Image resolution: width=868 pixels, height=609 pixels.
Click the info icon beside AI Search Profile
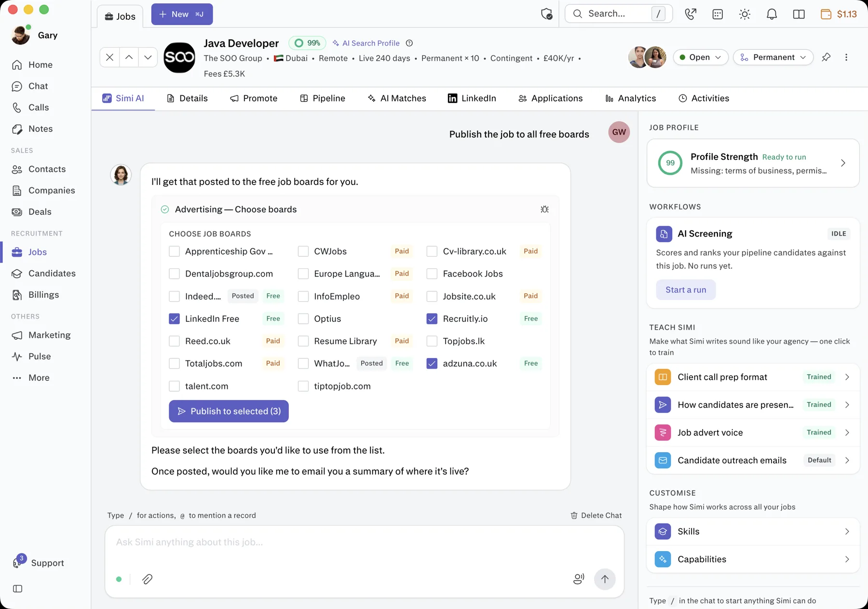pyautogui.click(x=409, y=43)
